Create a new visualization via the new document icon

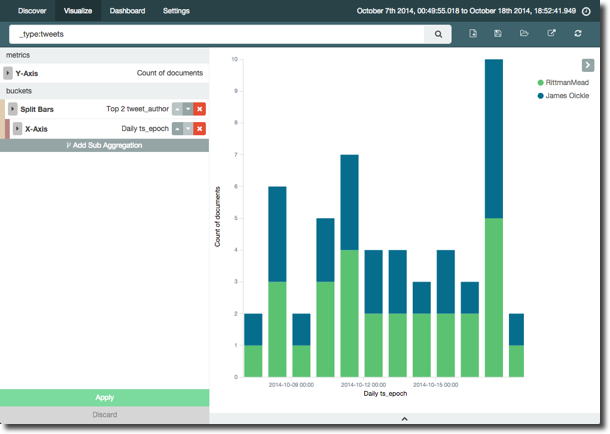tap(472, 34)
